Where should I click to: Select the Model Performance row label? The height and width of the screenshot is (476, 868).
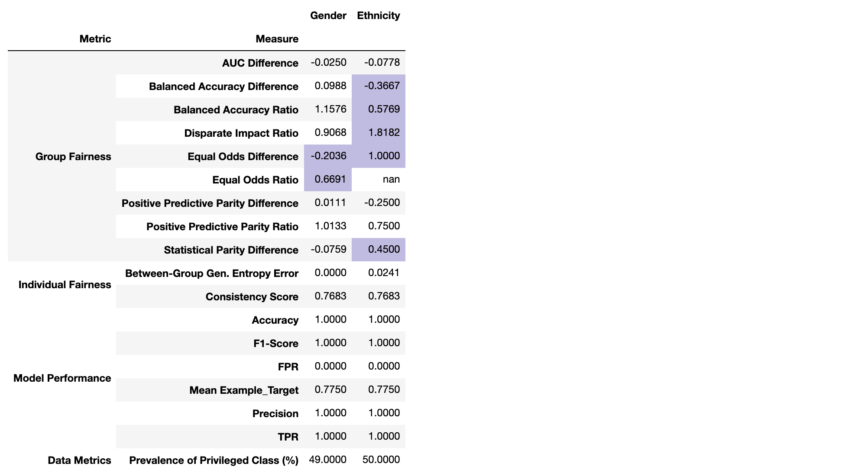[62, 378]
